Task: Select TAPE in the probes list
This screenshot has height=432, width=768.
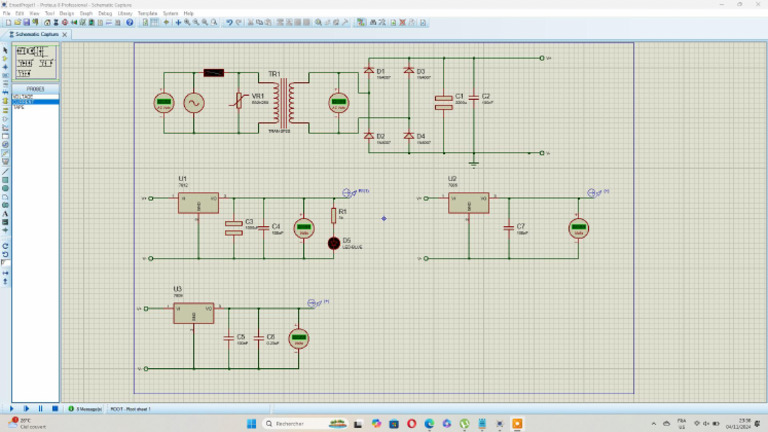Action: [x=35, y=107]
